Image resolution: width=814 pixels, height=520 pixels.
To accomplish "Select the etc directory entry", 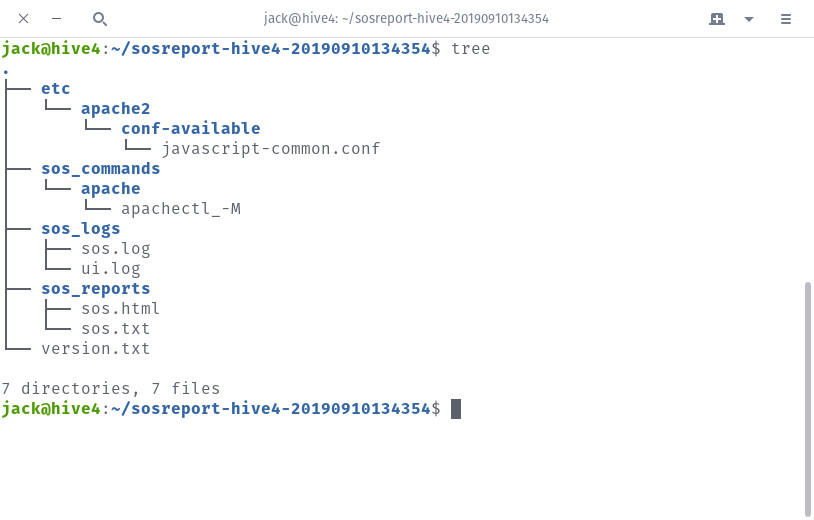I will [x=56, y=89].
